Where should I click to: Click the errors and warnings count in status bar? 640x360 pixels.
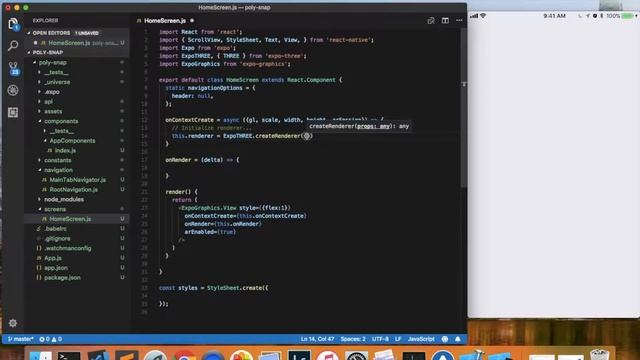(x=51, y=339)
